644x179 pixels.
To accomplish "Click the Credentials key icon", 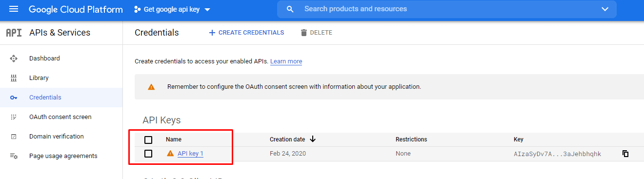I will pos(14,98).
